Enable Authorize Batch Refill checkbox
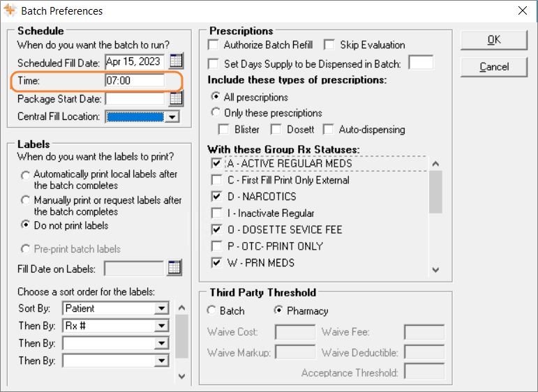The width and height of the screenshot is (538, 392). coord(214,45)
